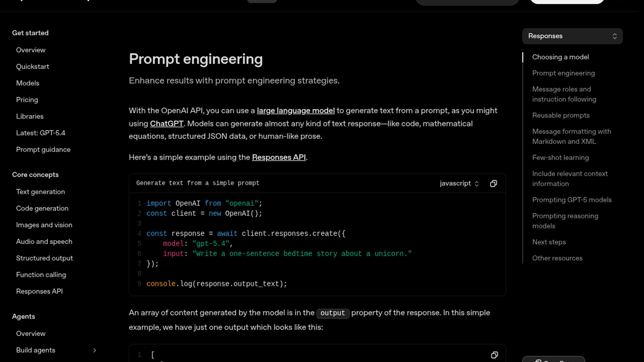The height and width of the screenshot is (362, 644).
Task: Open the Responses API link in the text
Action: [x=278, y=157]
